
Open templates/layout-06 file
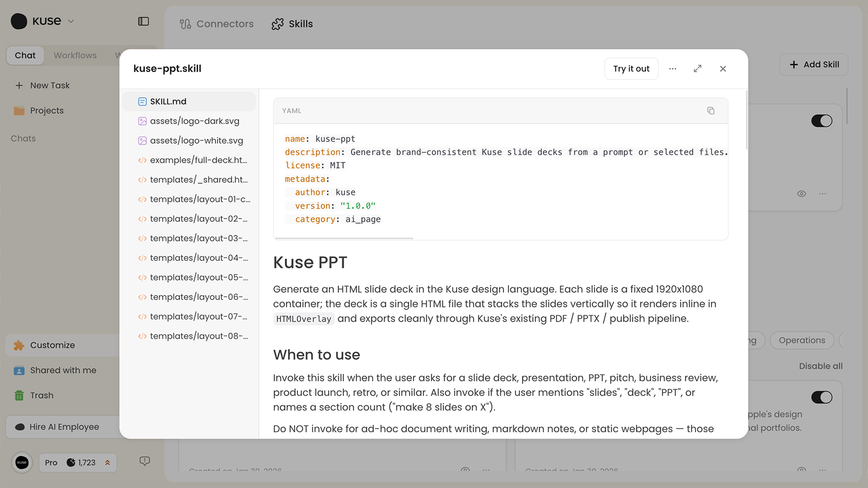tap(189, 297)
